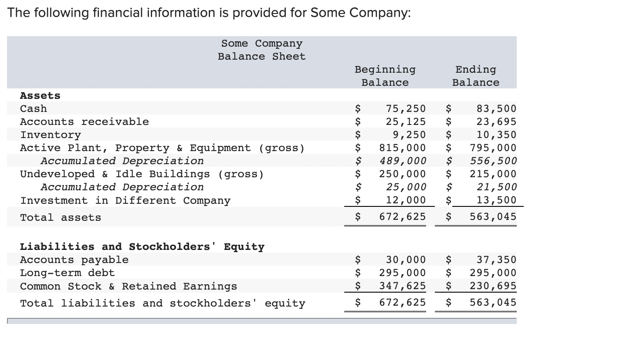Click the inventory beginning value 9,250
Screen dimensions: 644x344
pyautogui.click(x=410, y=135)
